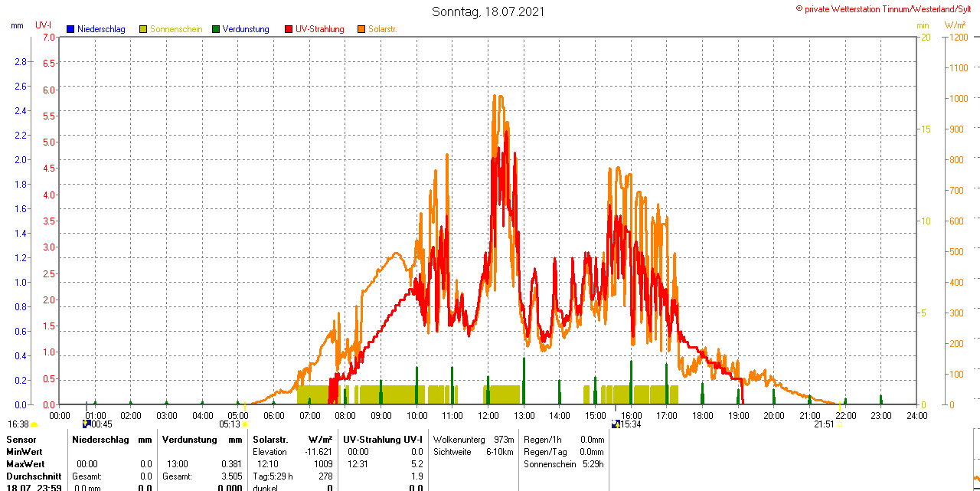Click the yellow Sonnenschein legend square
980x491 pixels.
[x=143, y=29]
